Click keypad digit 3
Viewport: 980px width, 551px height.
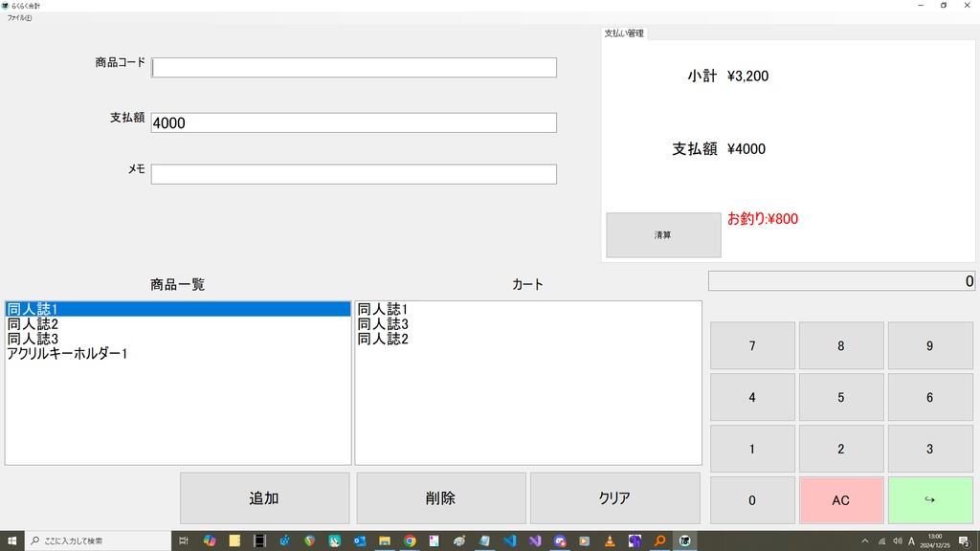click(x=930, y=449)
